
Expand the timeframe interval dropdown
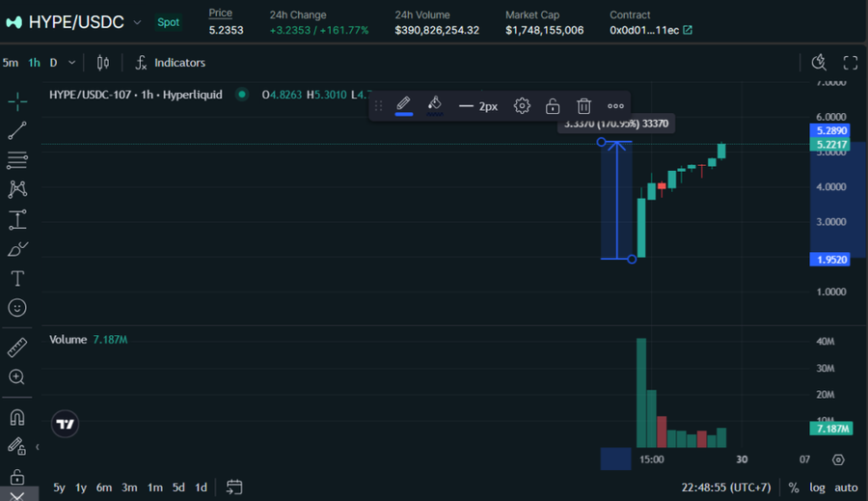click(x=72, y=63)
